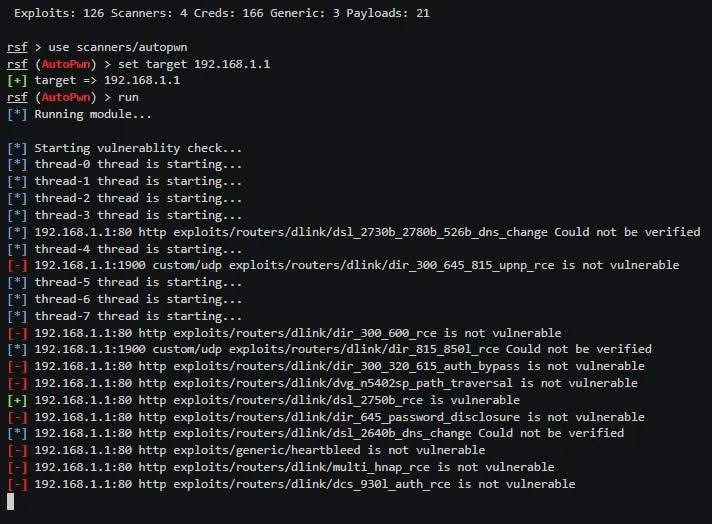Click the [*] marker before thread-0 line
This screenshot has width=712, height=524.
pos(17,164)
